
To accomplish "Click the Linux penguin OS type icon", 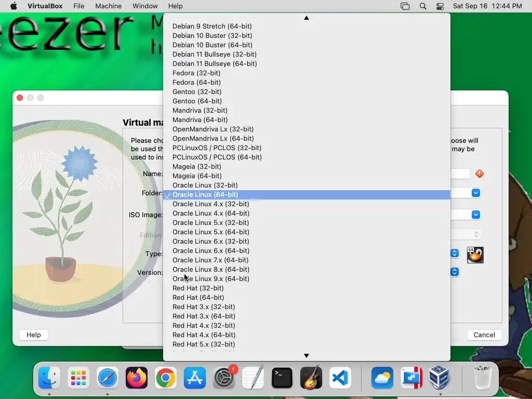I will coord(475,255).
